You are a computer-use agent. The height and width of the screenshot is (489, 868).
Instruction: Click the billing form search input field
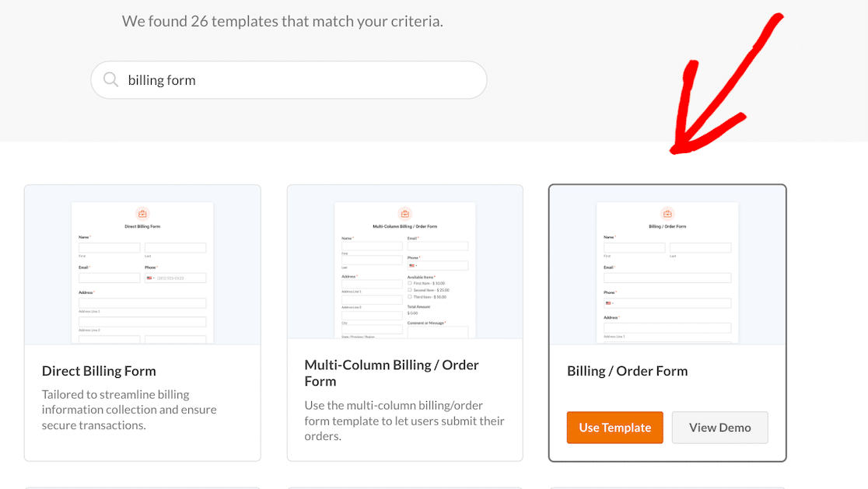(x=288, y=79)
